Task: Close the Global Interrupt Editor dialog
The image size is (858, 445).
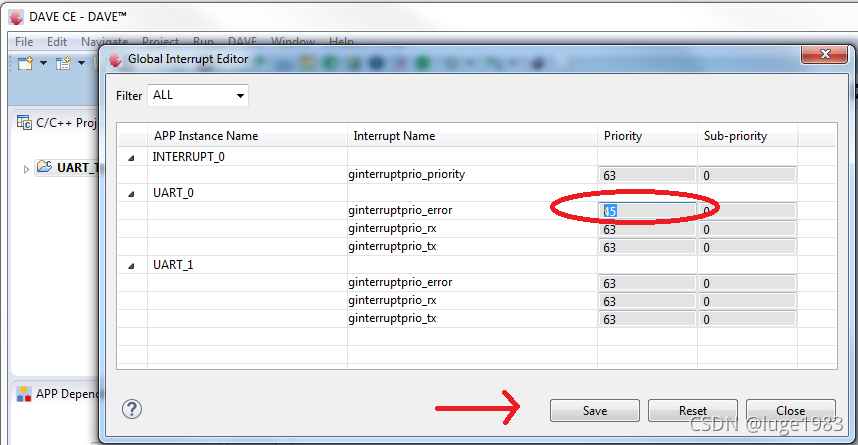Action: (x=825, y=54)
